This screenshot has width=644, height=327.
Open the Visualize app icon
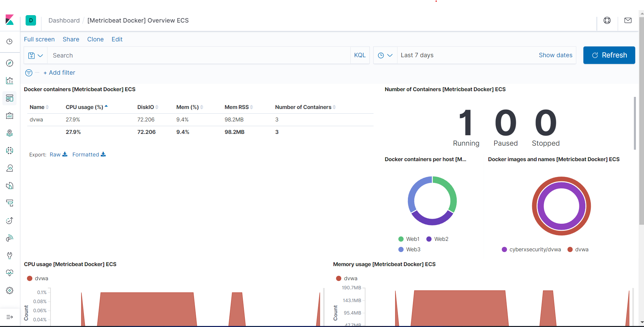(9, 80)
